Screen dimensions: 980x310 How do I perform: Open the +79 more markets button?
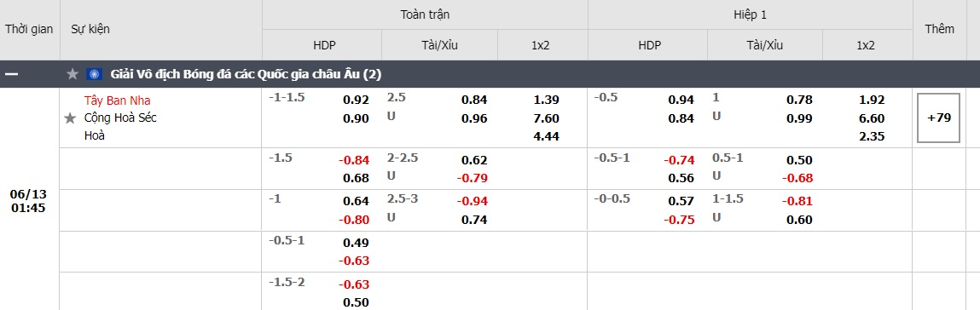pos(939,118)
